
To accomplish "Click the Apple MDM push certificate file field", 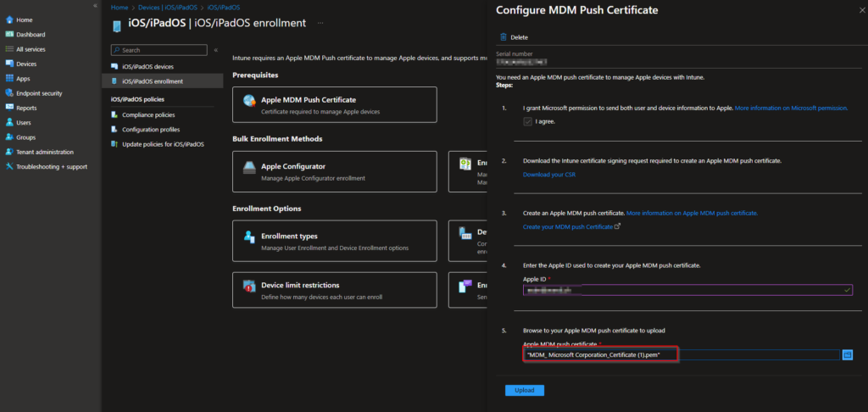I will (x=681, y=355).
